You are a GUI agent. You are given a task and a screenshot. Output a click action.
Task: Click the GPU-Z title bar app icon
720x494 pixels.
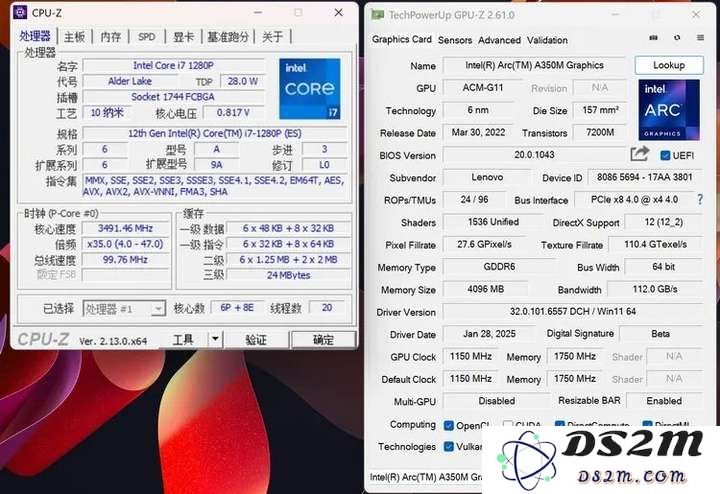click(x=377, y=15)
